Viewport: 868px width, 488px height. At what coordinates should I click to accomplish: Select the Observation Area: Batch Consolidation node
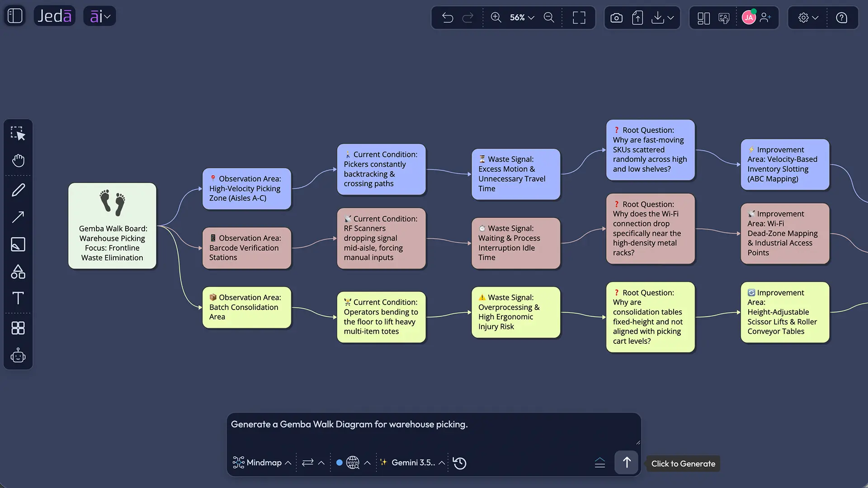pyautogui.click(x=247, y=307)
